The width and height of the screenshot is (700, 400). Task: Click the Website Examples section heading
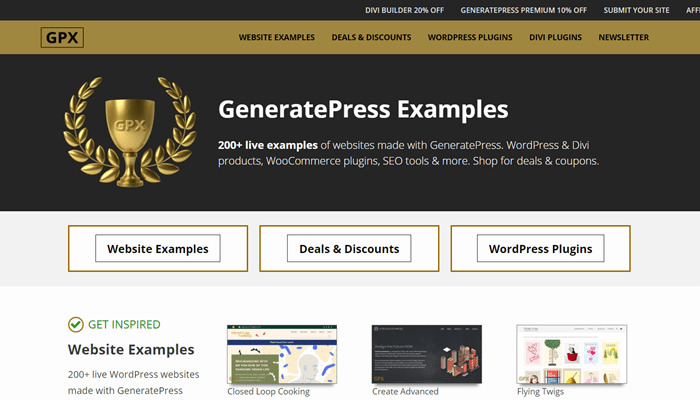click(x=131, y=349)
